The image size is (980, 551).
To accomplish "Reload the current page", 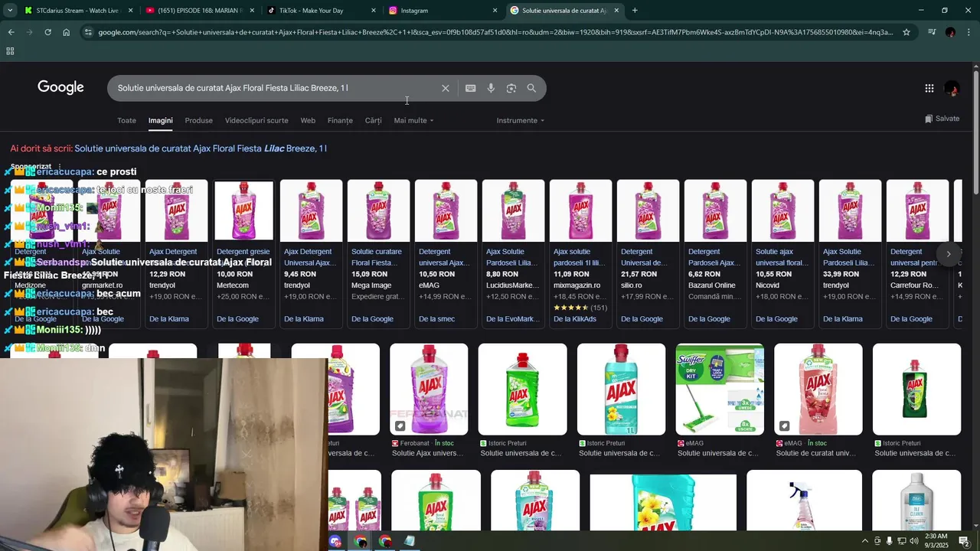I will (x=47, y=32).
